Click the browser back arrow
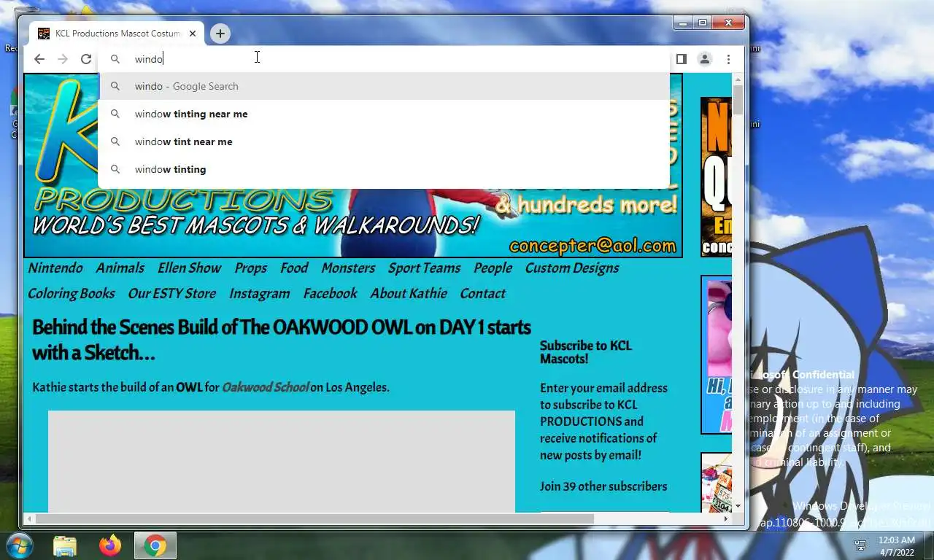The image size is (934, 560). pos(39,59)
